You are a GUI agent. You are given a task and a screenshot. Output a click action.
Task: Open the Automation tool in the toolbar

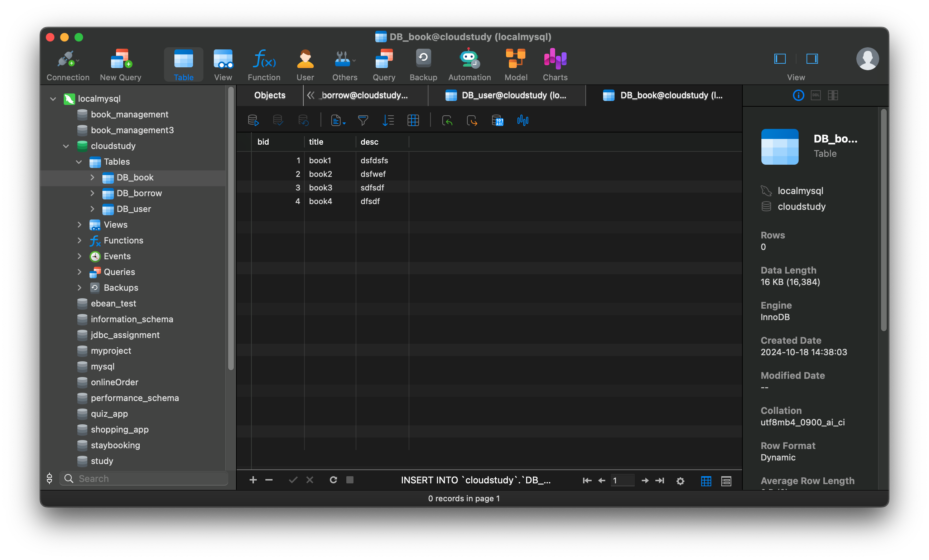[x=469, y=64]
